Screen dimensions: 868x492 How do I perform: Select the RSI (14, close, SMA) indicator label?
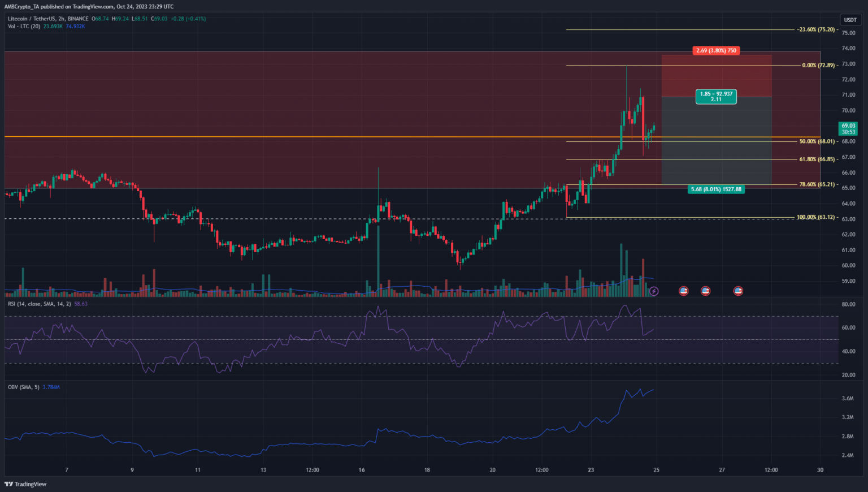40,304
